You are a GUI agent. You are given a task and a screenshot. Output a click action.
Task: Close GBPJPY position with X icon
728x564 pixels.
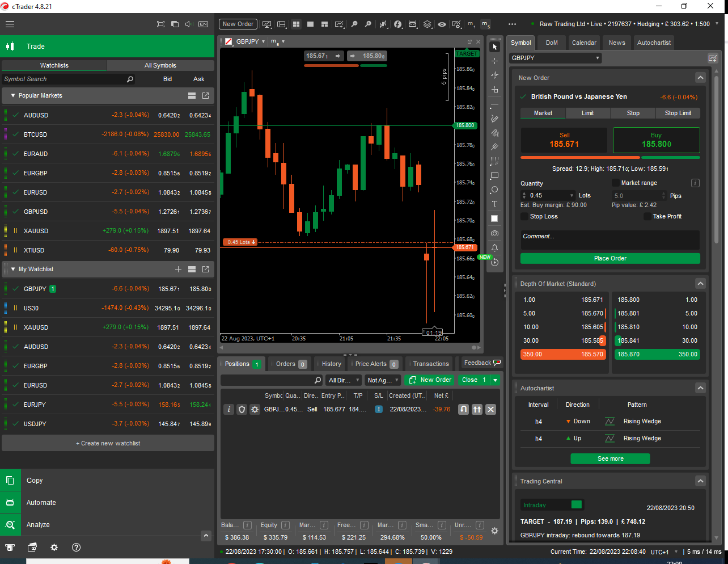click(490, 409)
